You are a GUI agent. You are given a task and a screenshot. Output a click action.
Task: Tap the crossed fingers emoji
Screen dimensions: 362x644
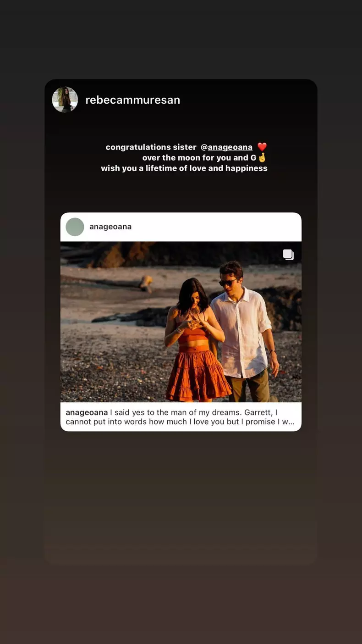click(262, 158)
